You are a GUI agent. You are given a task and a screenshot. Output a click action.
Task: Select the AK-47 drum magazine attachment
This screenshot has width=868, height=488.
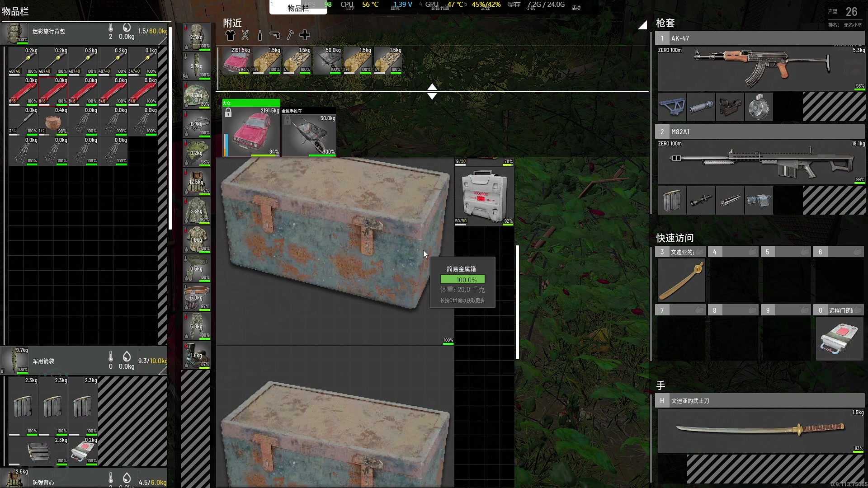coord(759,107)
